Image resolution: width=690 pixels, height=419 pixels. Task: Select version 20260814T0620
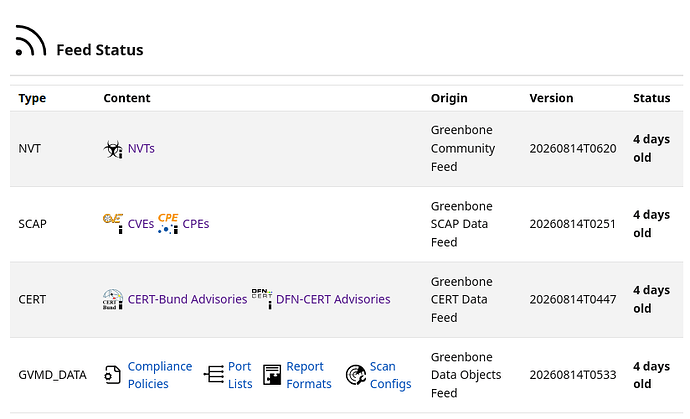point(573,149)
